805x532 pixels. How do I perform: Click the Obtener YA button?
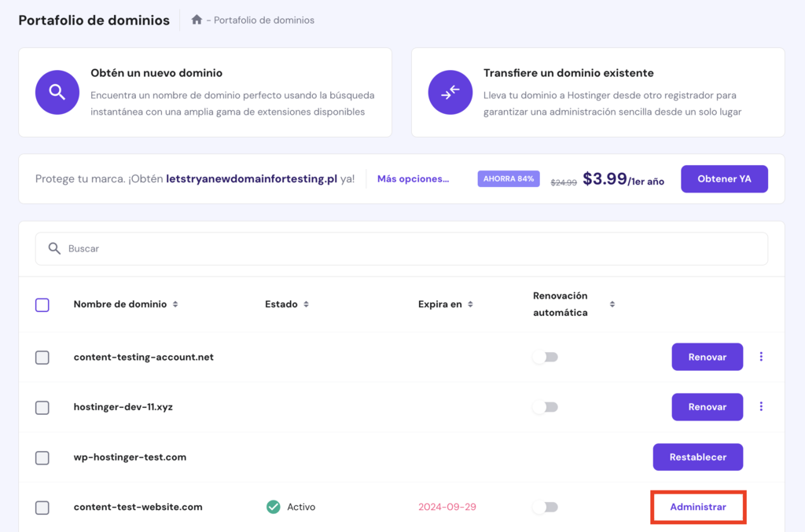(724, 178)
